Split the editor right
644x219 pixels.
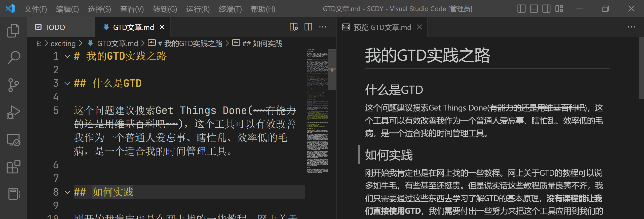pyautogui.click(x=308, y=27)
